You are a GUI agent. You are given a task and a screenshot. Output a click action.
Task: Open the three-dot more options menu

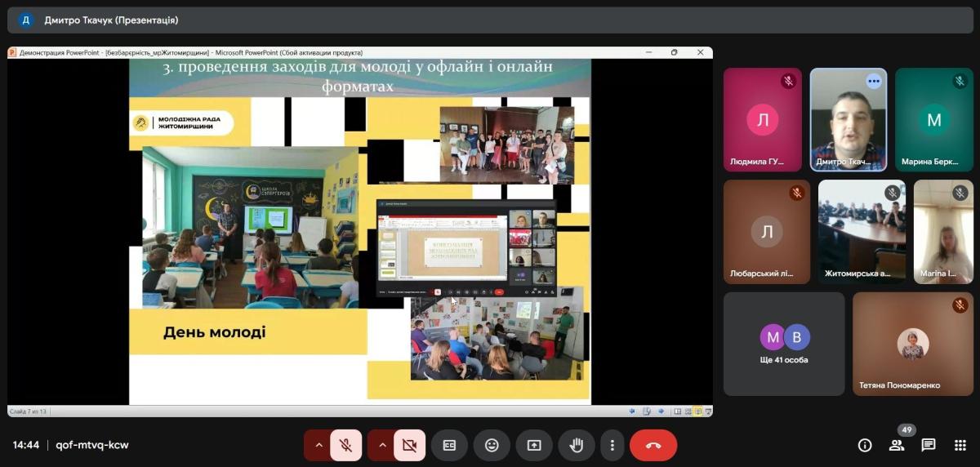coord(612,445)
